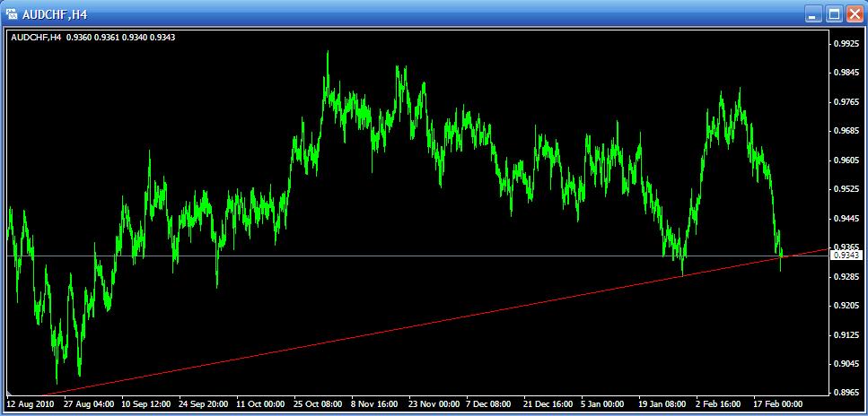Click the 0.9205 price axis label
The width and height of the screenshot is (868, 416).
pyautogui.click(x=846, y=306)
